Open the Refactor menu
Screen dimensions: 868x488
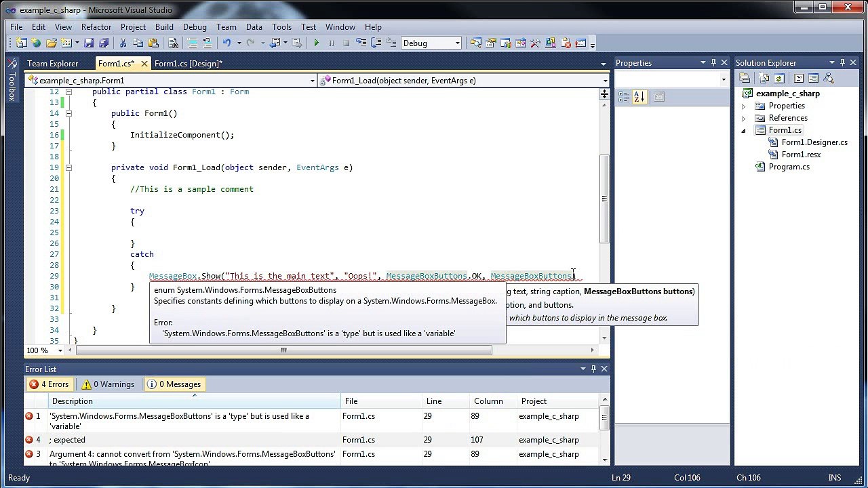[96, 27]
